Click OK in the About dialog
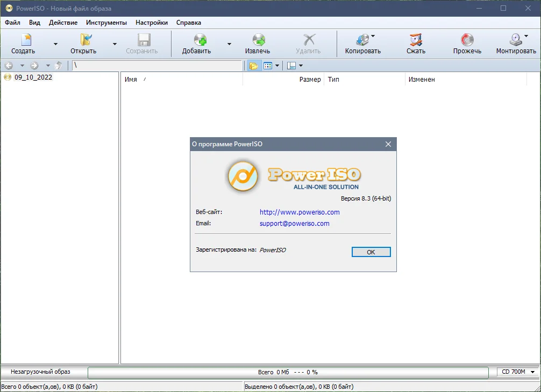Image resolution: width=541 pixels, height=392 pixels. coord(371,252)
